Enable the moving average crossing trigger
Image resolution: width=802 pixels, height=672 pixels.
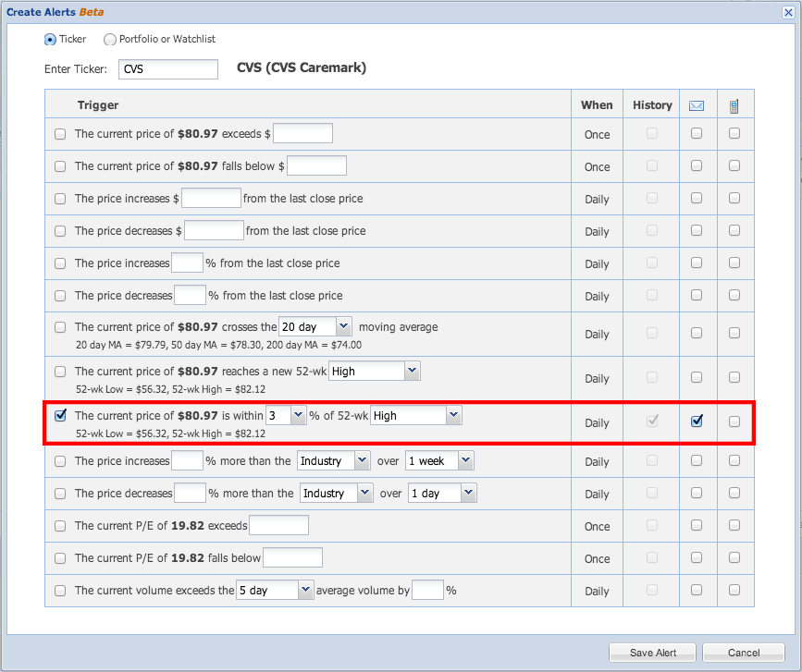coord(60,327)
